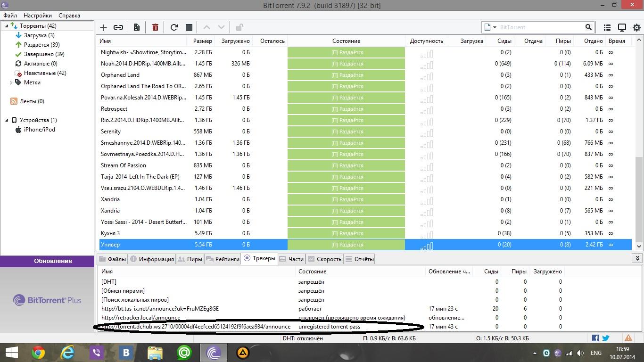
Task: Open Viber from taskbar
Action: [x=97, y=353]
